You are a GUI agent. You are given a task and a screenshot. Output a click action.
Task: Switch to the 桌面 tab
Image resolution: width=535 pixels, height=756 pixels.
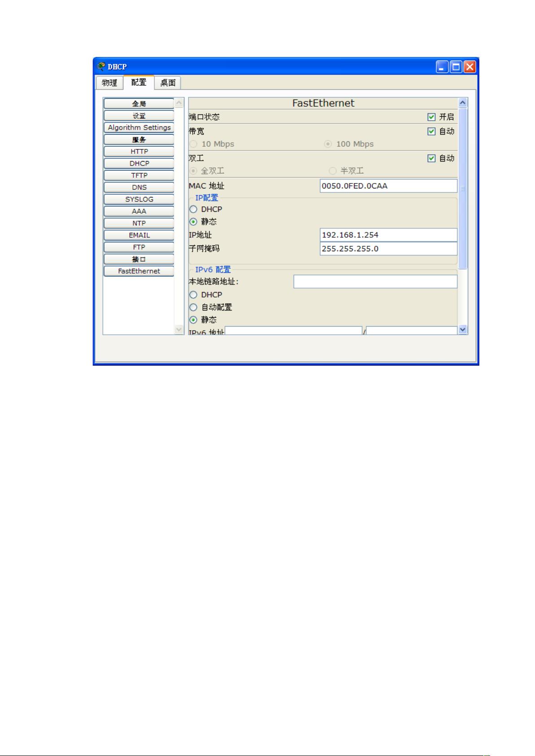click(x=168, y=83)
